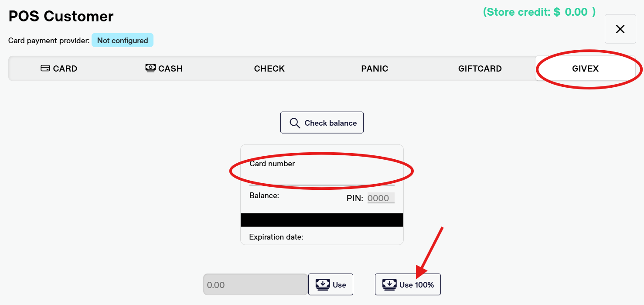Click the Card payment provider label
Viewport: 644px width, 305px height.
(49, 41)
